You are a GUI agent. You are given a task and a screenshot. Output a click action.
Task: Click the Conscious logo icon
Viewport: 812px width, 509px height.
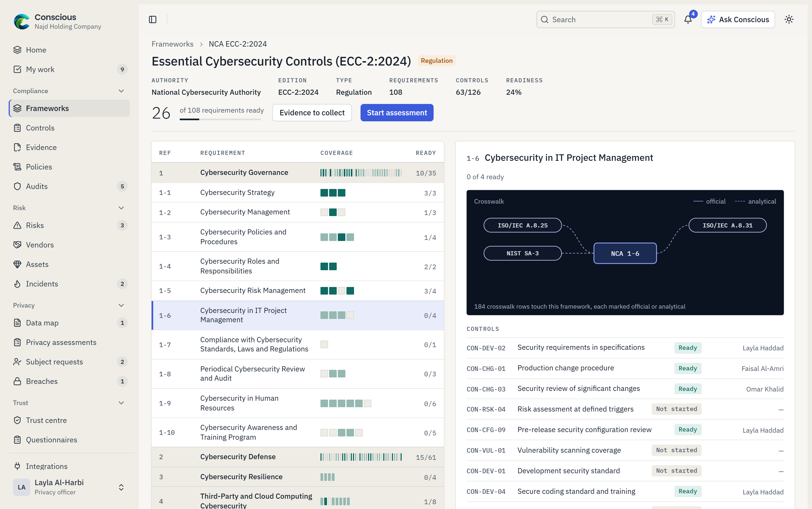(22, 22)
